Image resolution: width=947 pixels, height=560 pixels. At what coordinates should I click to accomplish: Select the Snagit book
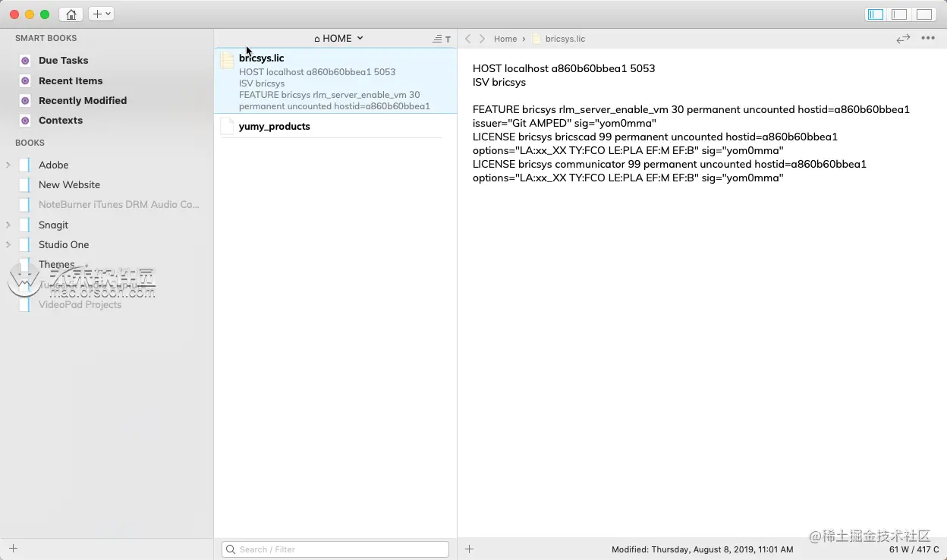tap(53, 225)
